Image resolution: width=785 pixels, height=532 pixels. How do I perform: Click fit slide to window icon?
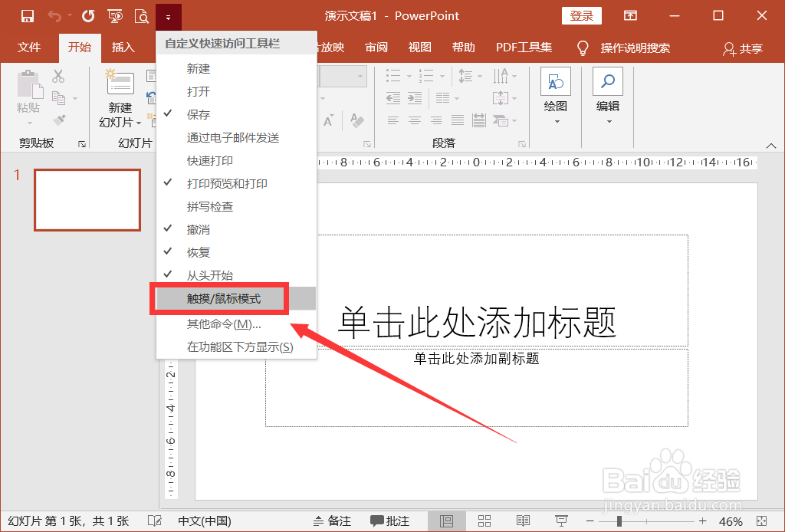click(762, 521)
